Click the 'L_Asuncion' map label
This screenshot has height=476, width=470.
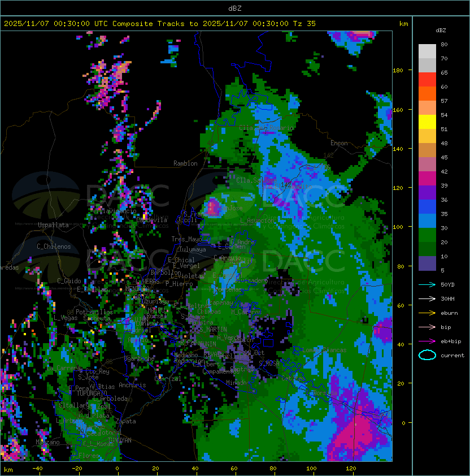click(257, 220)
